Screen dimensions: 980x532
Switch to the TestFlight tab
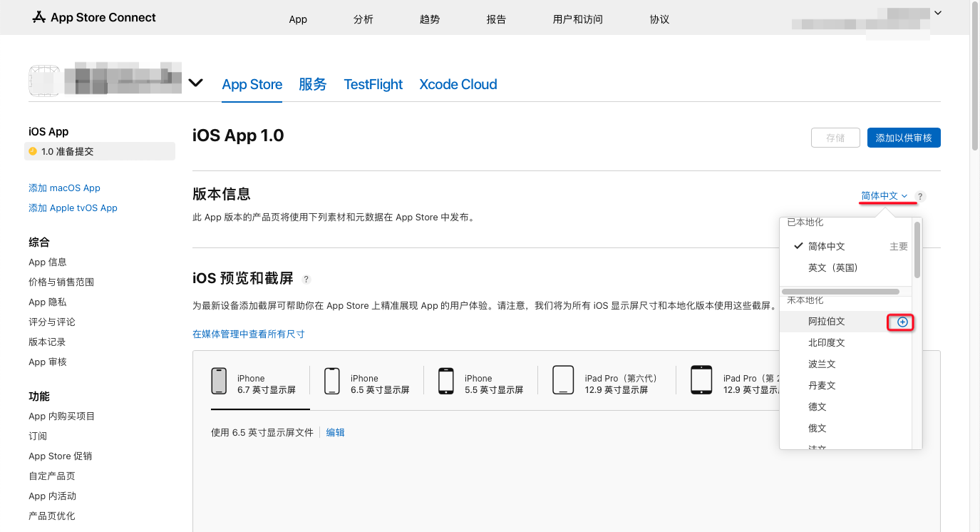point(373,84)
